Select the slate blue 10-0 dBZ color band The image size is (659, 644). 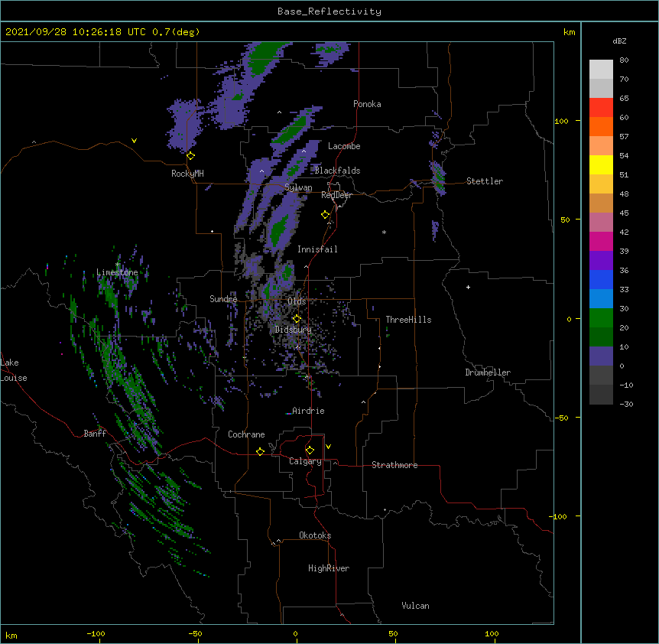tap(601, 356)
